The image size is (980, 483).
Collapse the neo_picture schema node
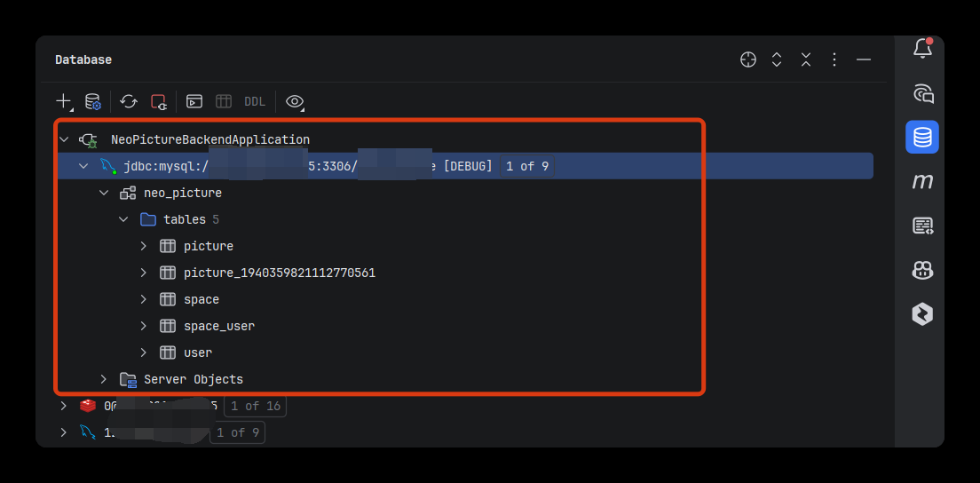[x=104, y=193]
